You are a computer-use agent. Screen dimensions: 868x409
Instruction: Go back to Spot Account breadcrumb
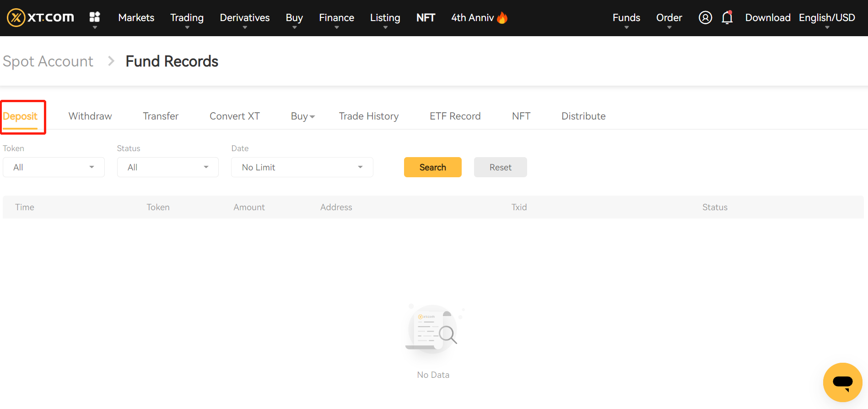pos(48,61)
